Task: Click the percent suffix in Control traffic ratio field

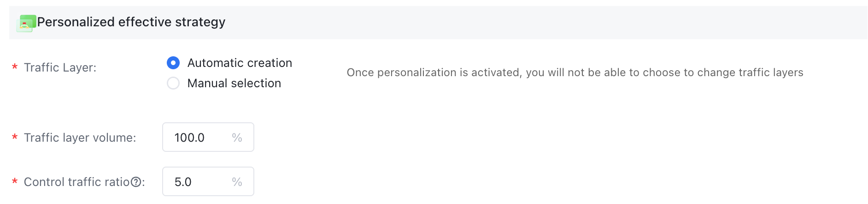Action: coord(237,182)
